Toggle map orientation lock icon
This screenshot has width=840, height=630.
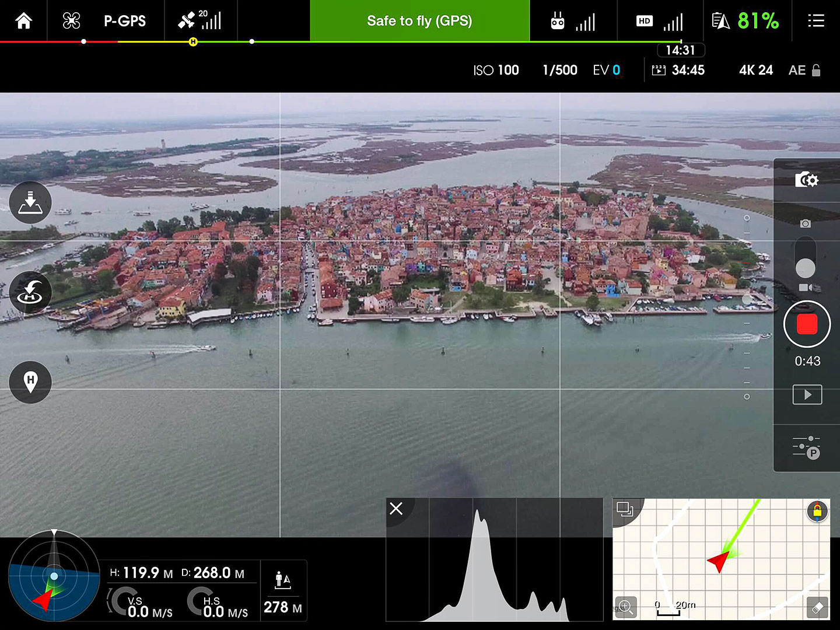coord(817,511)
